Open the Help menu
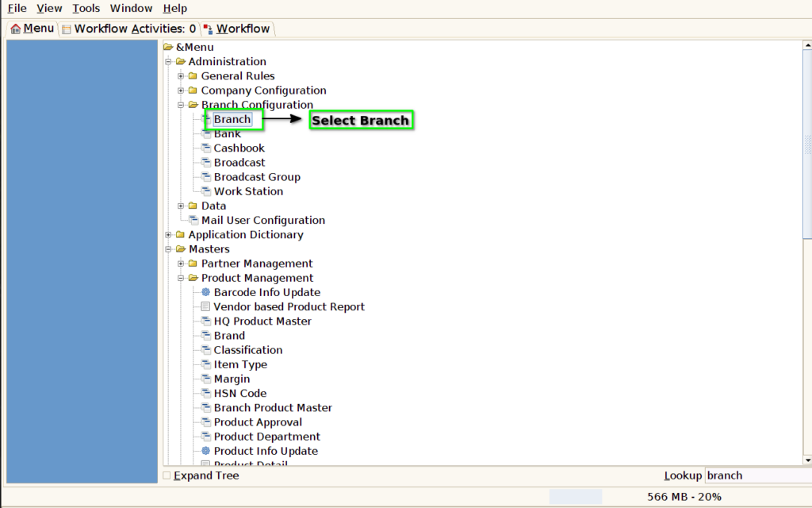Viewport: 812px width, 508px height. pyautogui.click(x=175, y=8)
